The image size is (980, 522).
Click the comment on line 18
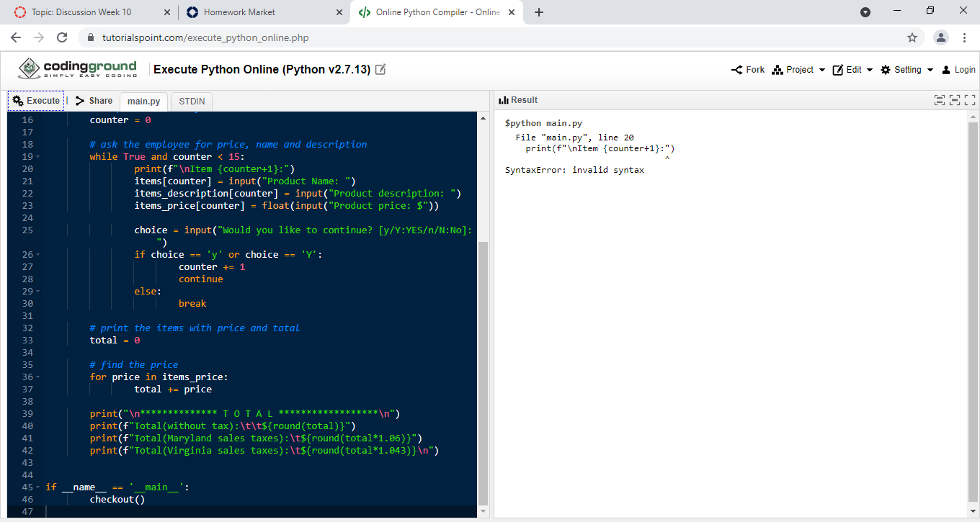point(228,145)
